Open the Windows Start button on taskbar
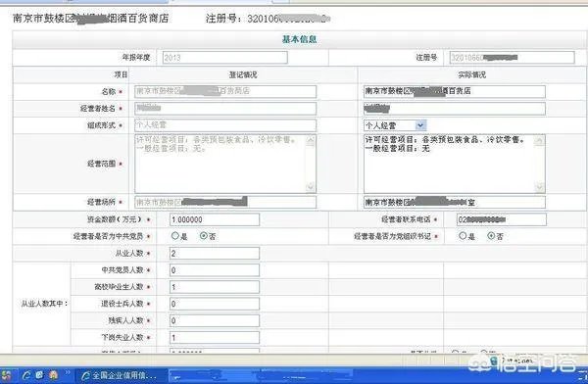The height and width of the screenshot is (384, 588). pos(7,375)
